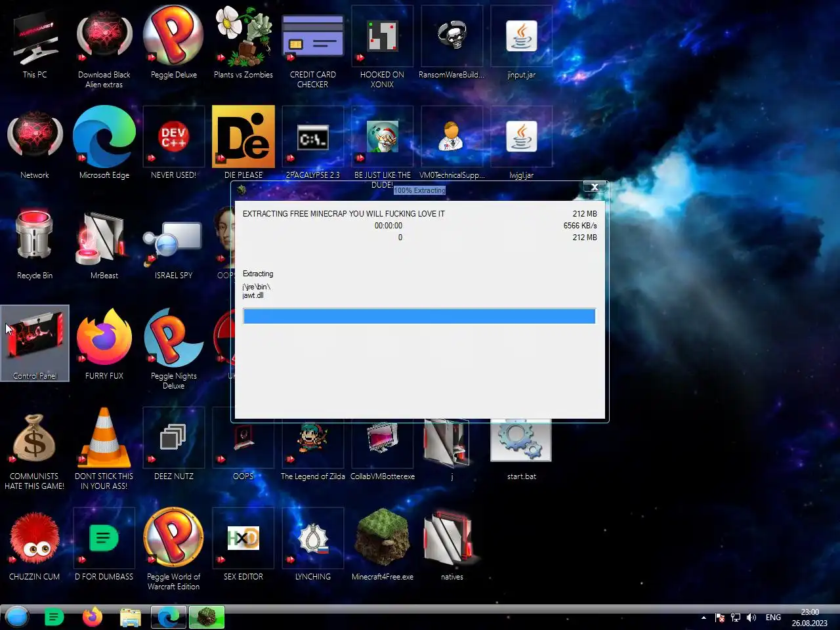Open File Explorer from the taskbar
The image size is (840, 630).
click(x=131, y=617)
